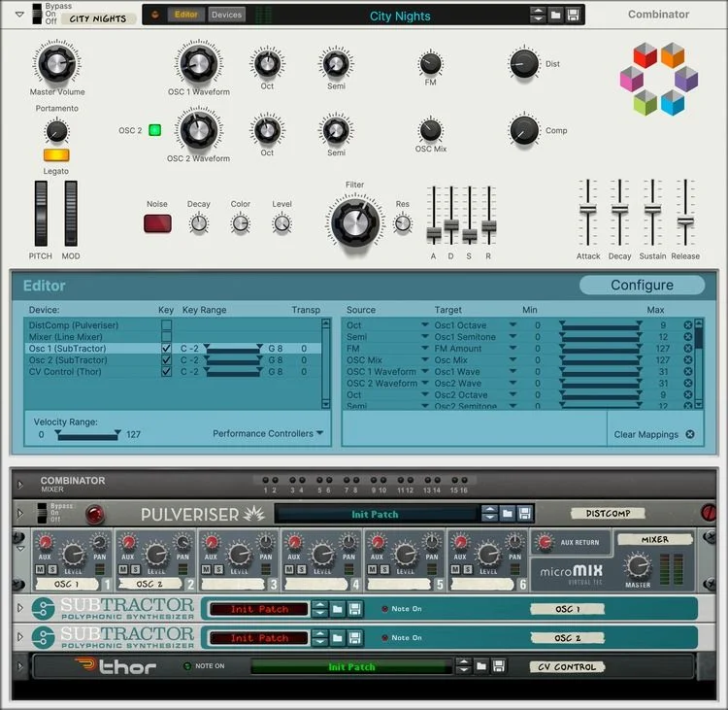The image size is (728, 710).
Task: Expand the Thor device with its triangle
Action: 20,666
